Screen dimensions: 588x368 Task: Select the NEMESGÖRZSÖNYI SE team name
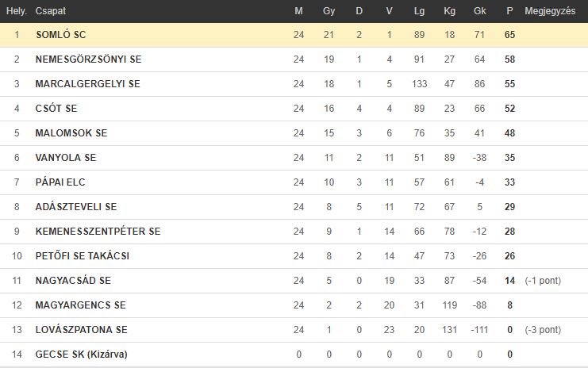tap(89, 59)
